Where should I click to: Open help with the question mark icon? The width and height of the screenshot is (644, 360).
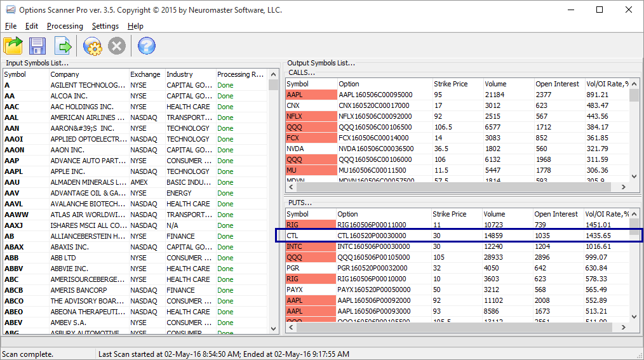[x=146, y=46]
